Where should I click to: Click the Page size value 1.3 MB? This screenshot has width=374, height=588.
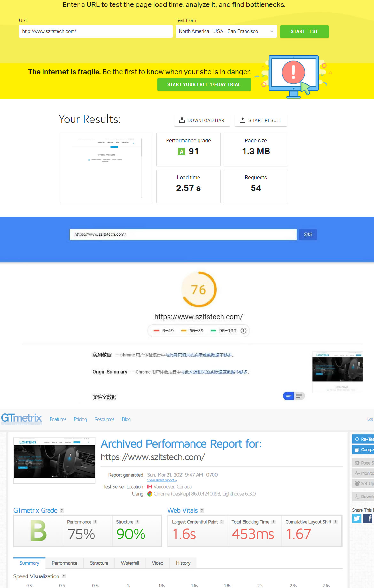click(x=256, y=151)
